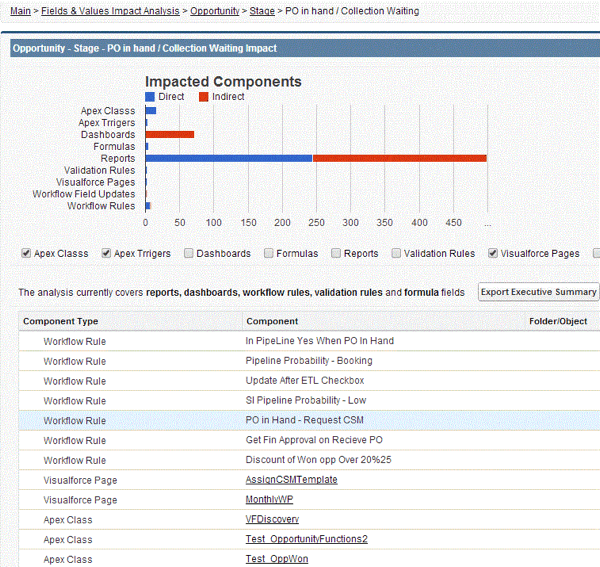Viewport: 600px width, 567px height.
Task: Open Stage breadcrumb link
Action: click(x=262, y=11)
